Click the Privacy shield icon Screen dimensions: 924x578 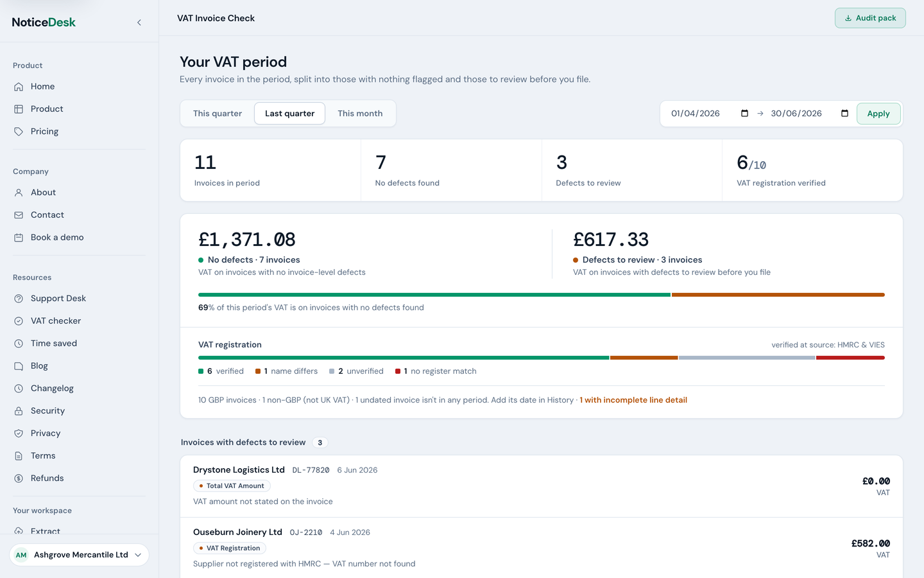click(x=19, y=433)
